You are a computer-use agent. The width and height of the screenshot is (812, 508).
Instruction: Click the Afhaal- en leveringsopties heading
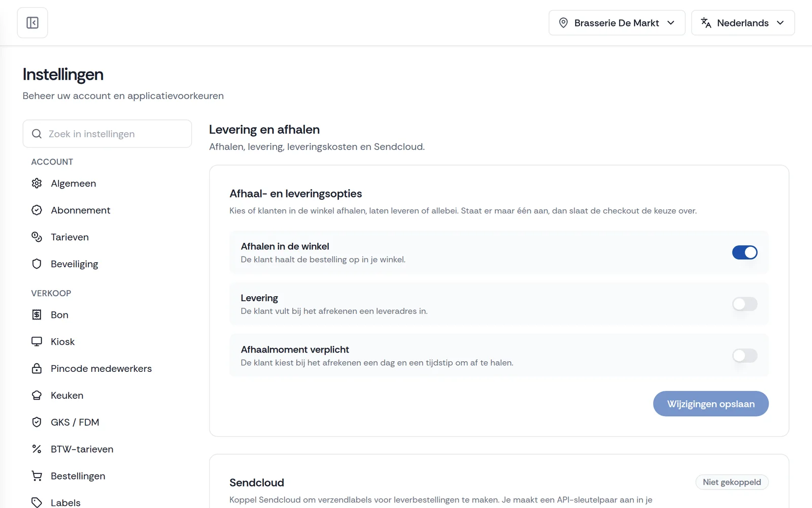pyautogui.click(x=296, y=194)
